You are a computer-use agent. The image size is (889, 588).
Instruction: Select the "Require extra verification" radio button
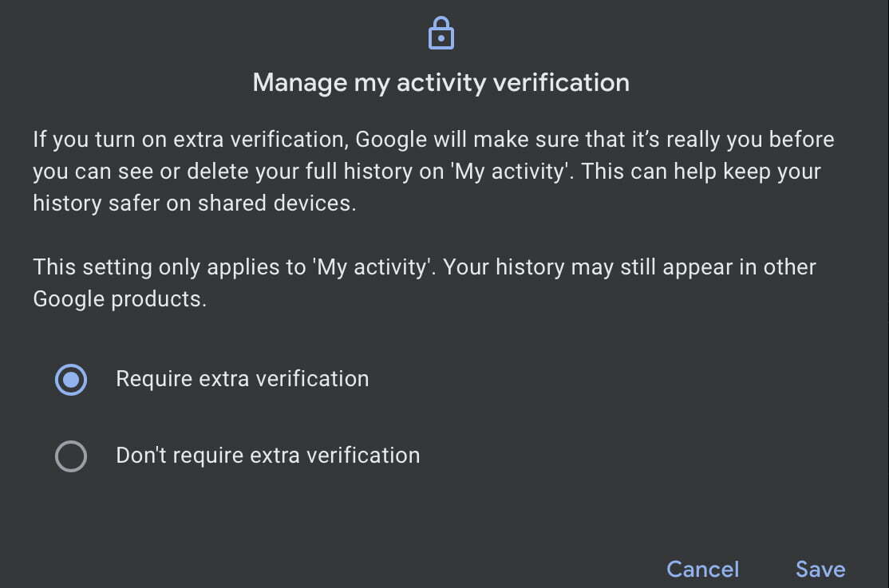(71, 380)
